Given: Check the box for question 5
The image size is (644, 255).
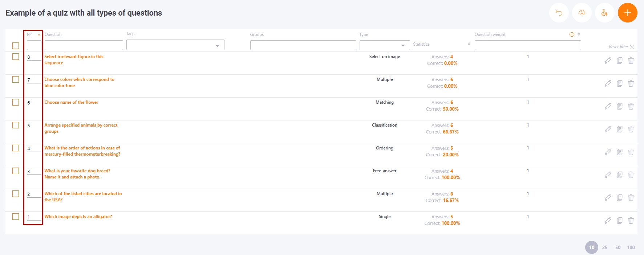Looking at the screenshot, I should pyautogui.click(x=16, y=125).
